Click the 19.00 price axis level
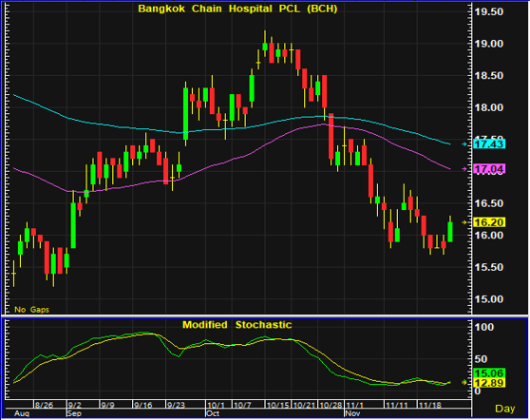 point(489,44)
